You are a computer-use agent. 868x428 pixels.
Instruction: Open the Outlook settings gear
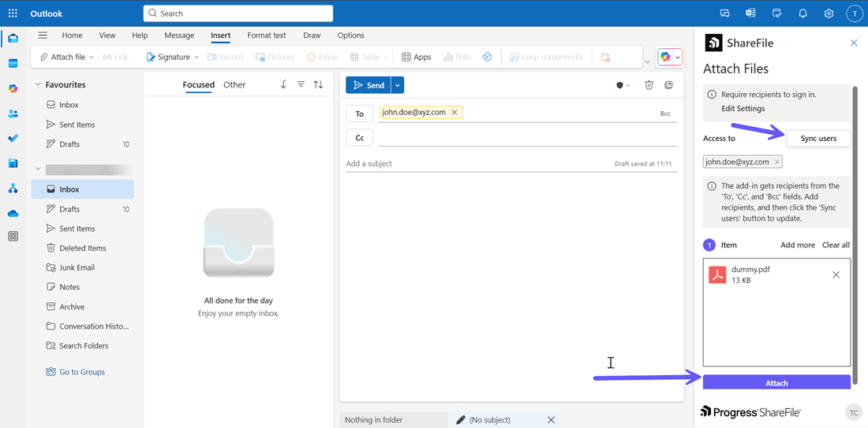point(829,13)
